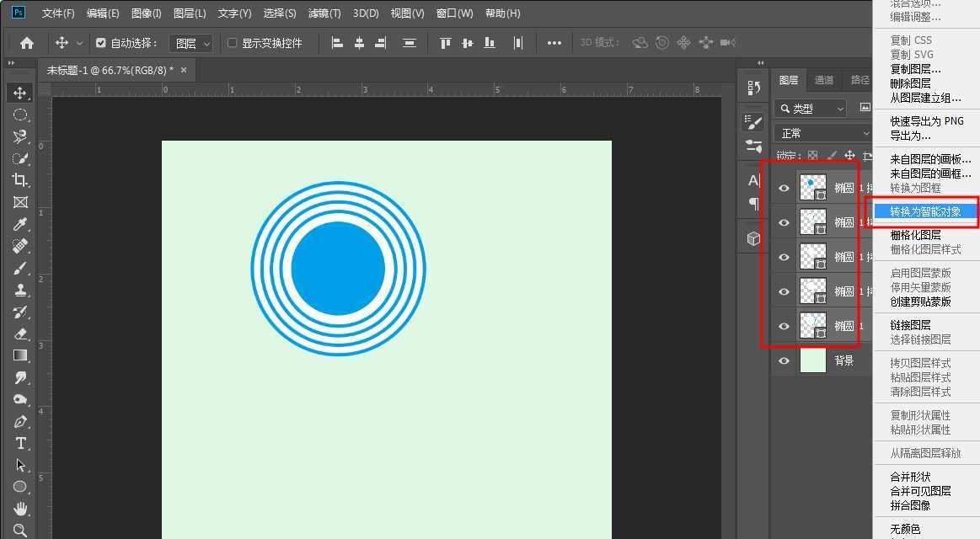Screen dimensions: 980x539
Task: Select the Brush tool
Action: (20, 268)
